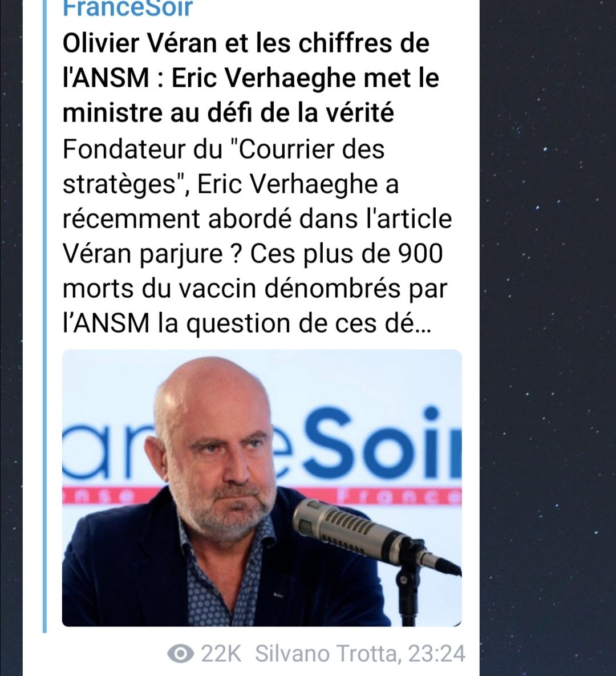Click the views eye icon
Image resolution: width=616 pixels, height=676 pixels.
(180, 654)
